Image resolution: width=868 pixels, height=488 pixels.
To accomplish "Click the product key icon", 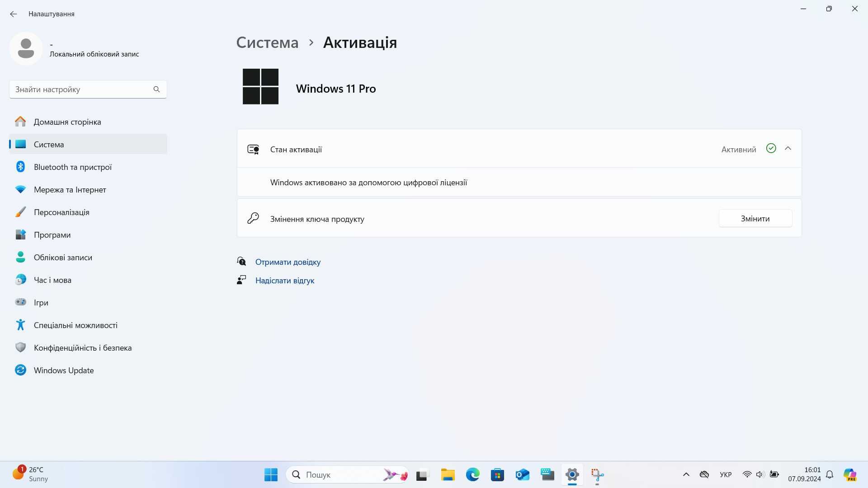I will tap(253, 218).
